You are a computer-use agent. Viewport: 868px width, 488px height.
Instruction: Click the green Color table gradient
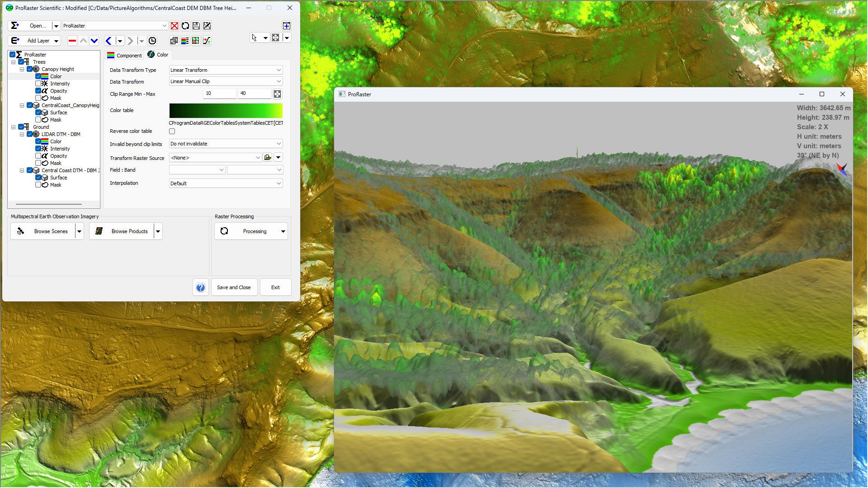pyautogui.click(x=226, y=110)
